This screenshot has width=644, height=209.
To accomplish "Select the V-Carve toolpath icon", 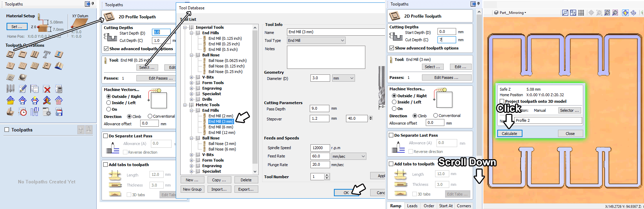I will [11, 66].
